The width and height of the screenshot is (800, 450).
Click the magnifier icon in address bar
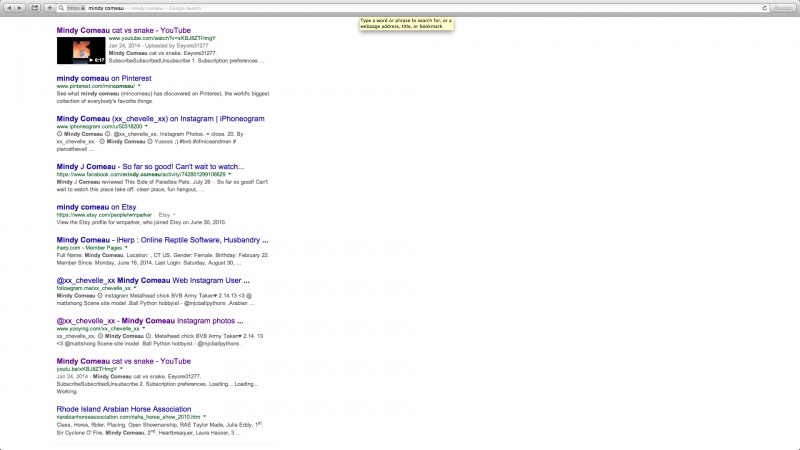point(61,8)
